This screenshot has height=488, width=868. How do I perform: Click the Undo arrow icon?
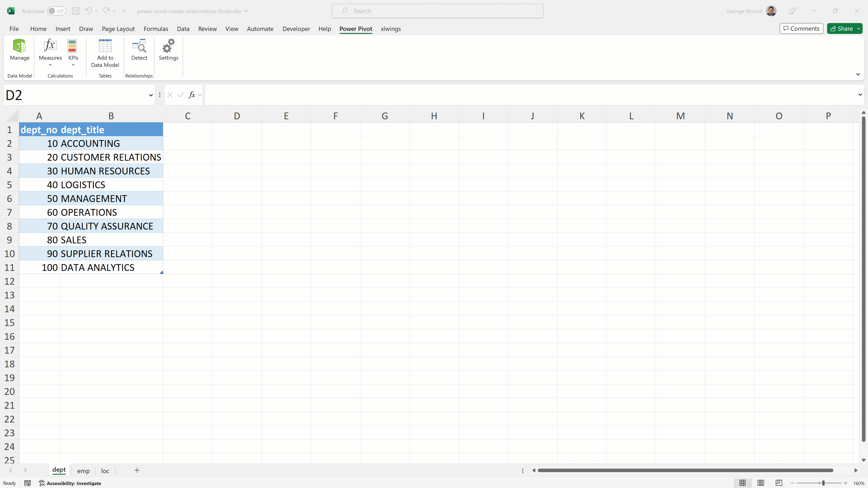tap(88, 11)
